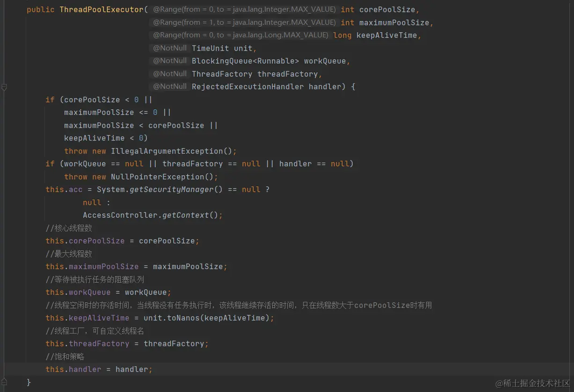Click the comment '//最大线程数'

(69, 254)
